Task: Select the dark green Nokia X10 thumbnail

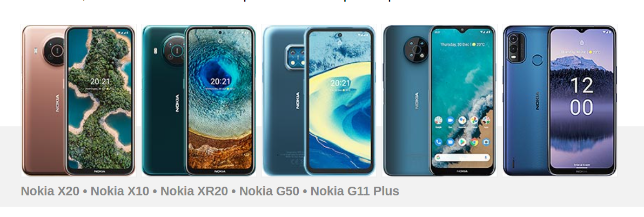Action: click(x=199, y=101)
